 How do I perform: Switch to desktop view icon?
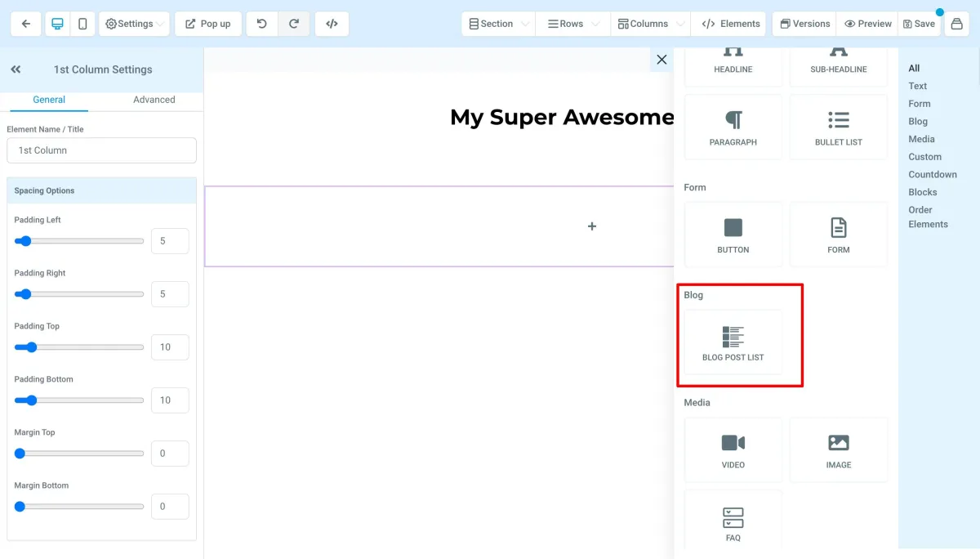57,24
